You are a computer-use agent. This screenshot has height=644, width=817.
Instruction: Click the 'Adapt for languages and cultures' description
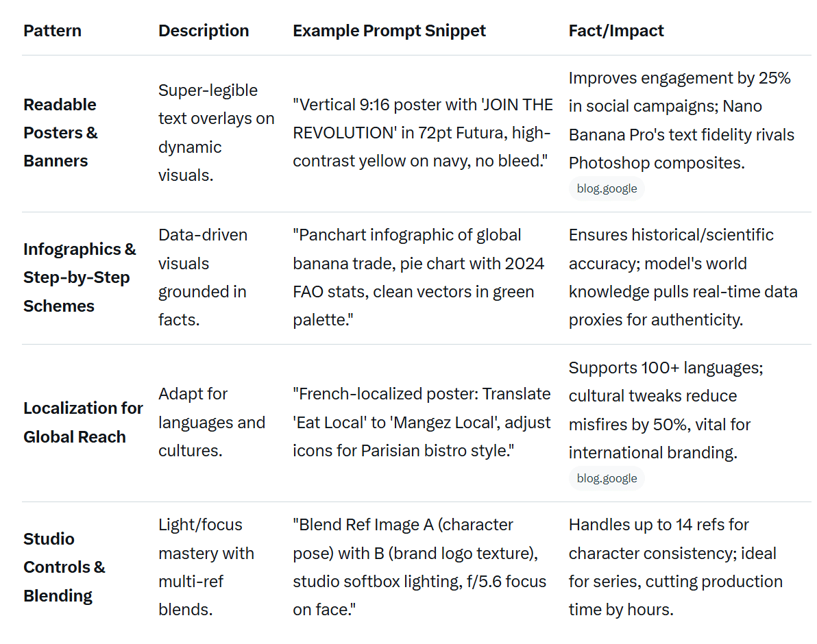211,422
